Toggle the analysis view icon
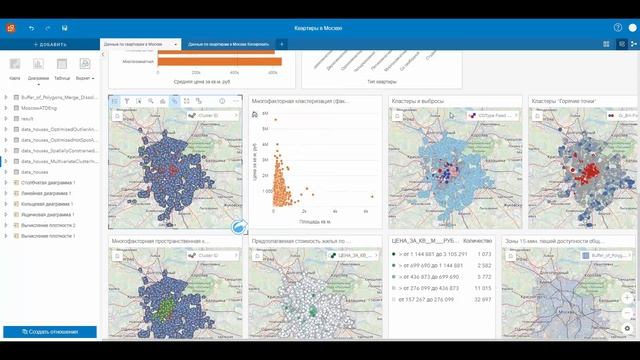640x360 pixels. (621, 44)
